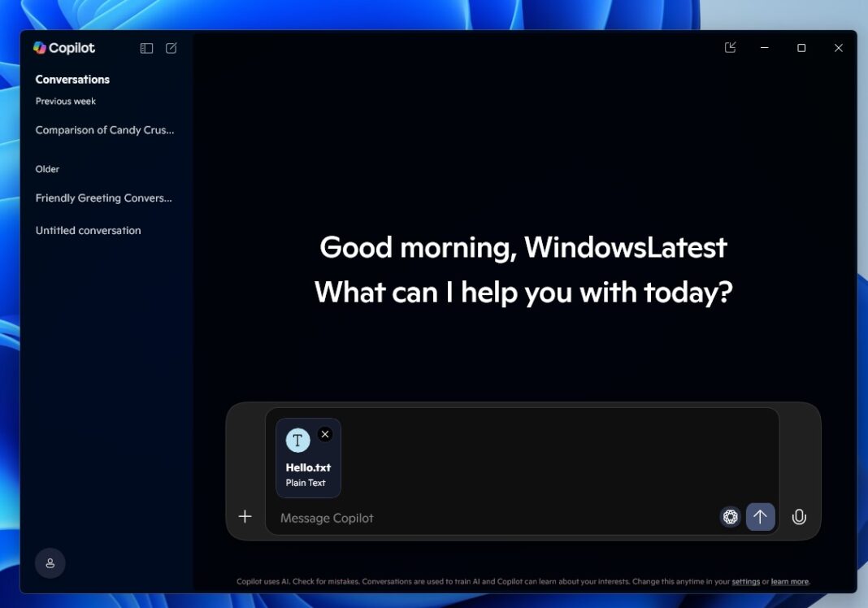
Task: Remove the Hello.txt attachment
Action: [325, 434]
